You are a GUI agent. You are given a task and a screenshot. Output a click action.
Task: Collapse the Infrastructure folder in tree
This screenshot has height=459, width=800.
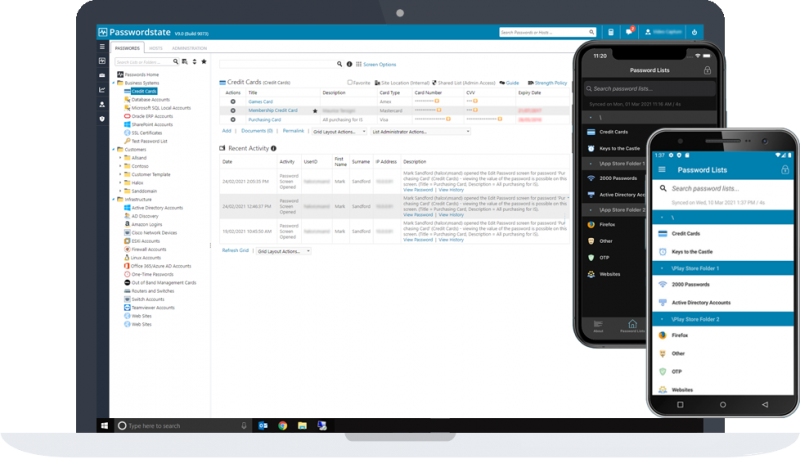[114, 199]
